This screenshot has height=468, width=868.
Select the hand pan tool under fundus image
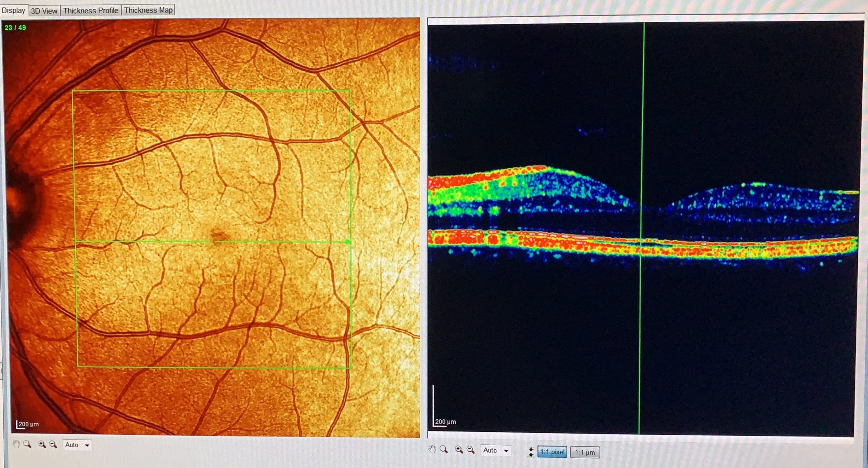click(16, 444)
